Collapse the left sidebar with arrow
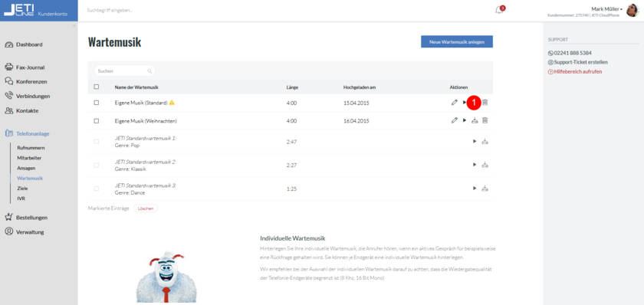 click(x=74, y=26)
